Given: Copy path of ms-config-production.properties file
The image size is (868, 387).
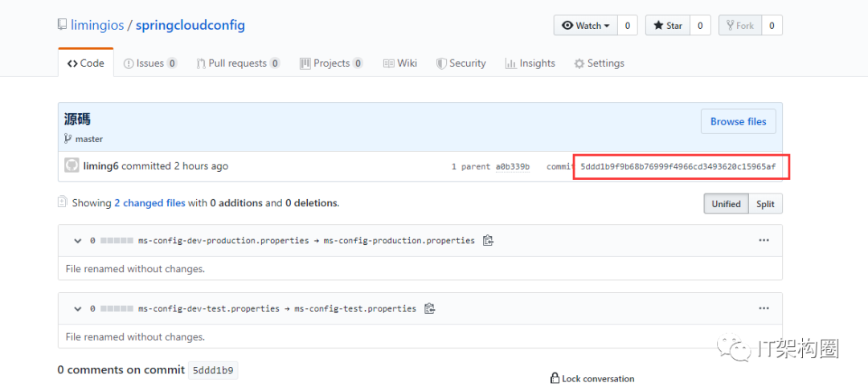Looking at the screenshot, I should click(x=488, y=240).
